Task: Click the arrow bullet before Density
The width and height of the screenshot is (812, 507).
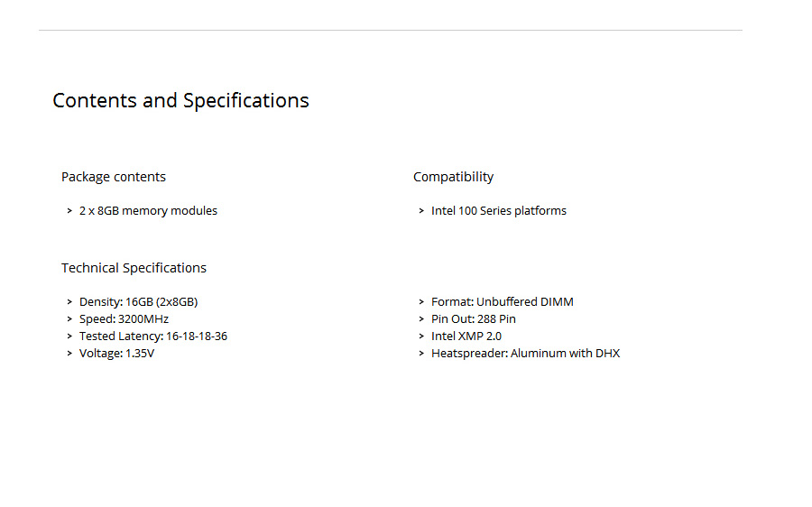Action: 69,302
